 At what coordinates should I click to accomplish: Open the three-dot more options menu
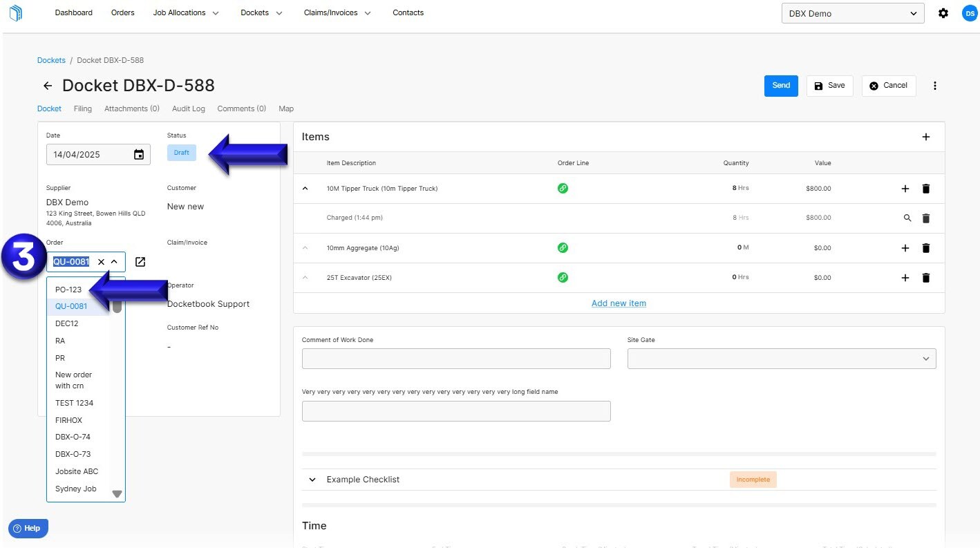[935, 86]
